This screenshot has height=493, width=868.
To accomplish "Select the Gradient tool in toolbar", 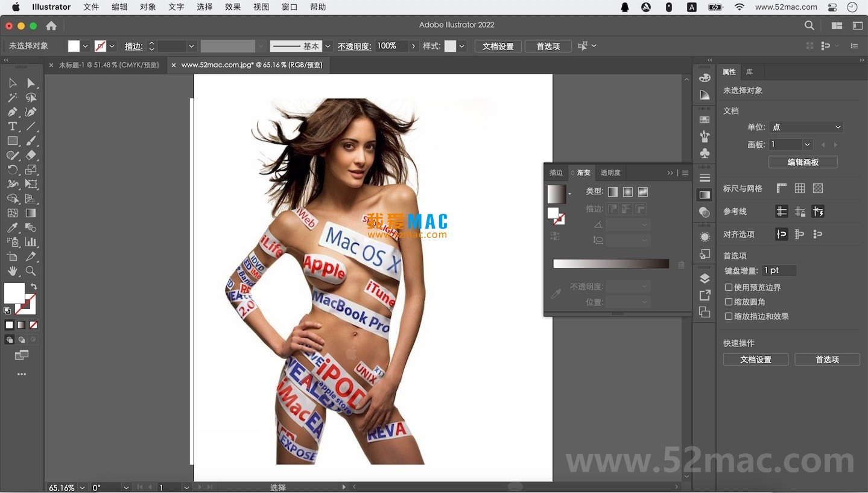I will 31,213.
